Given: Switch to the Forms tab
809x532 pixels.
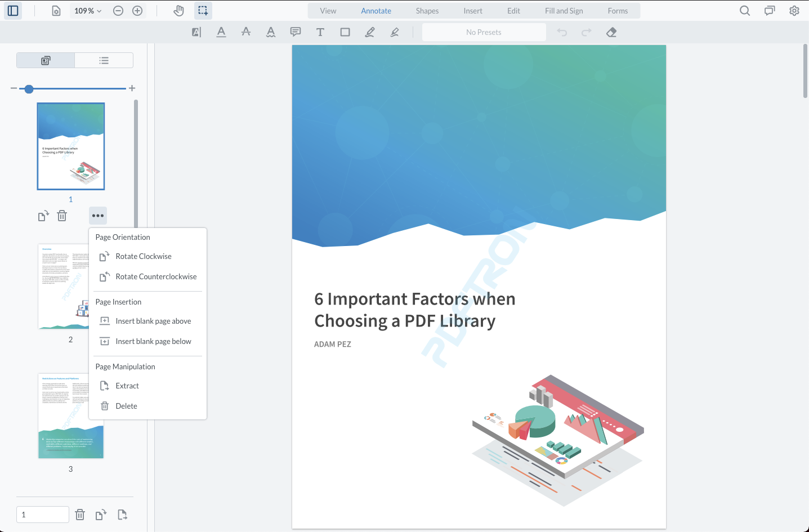Looking at the screenshot, I should [x=618, y=11].
